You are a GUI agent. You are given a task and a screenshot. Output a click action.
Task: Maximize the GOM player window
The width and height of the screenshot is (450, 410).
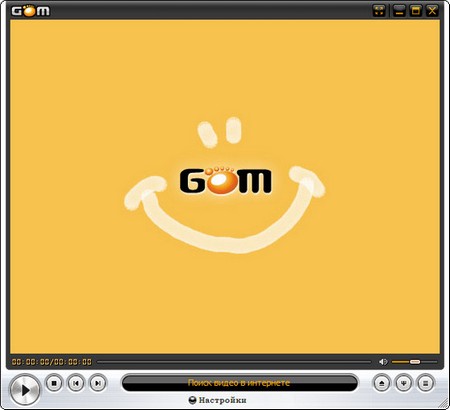pos(416,10)
